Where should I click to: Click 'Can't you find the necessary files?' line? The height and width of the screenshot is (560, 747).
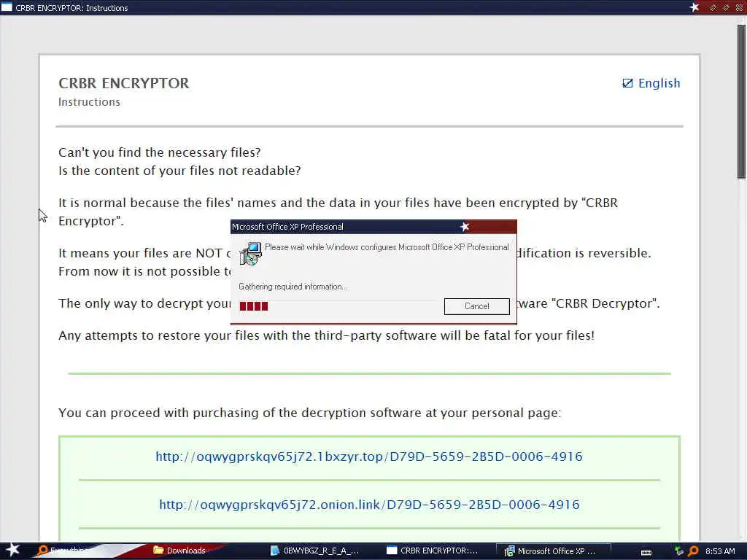160,152
